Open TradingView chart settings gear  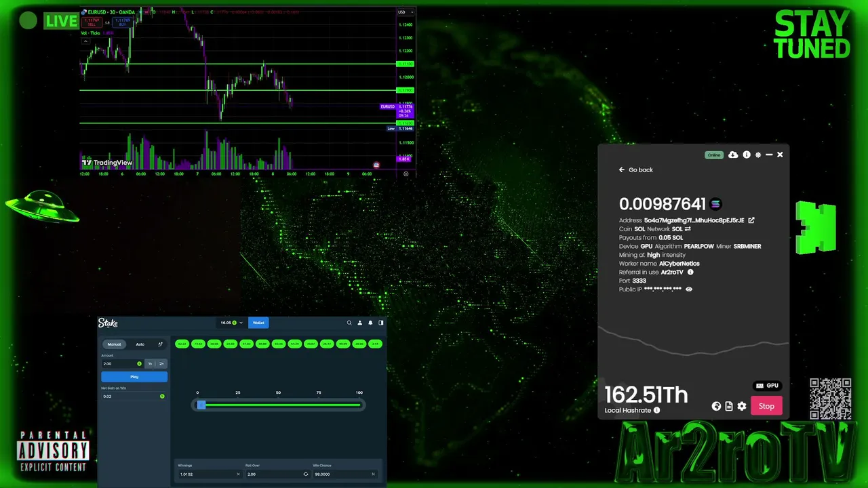(406, 174)
